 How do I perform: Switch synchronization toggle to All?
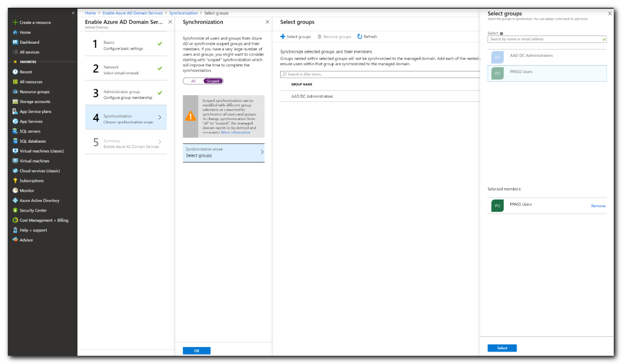(193, 81)
